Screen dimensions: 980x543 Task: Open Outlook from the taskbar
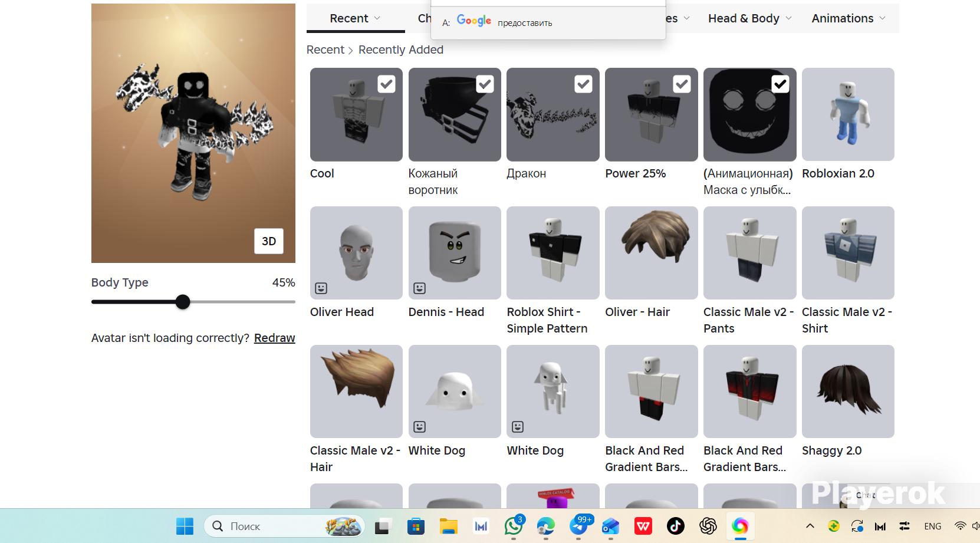click(610, 526)
